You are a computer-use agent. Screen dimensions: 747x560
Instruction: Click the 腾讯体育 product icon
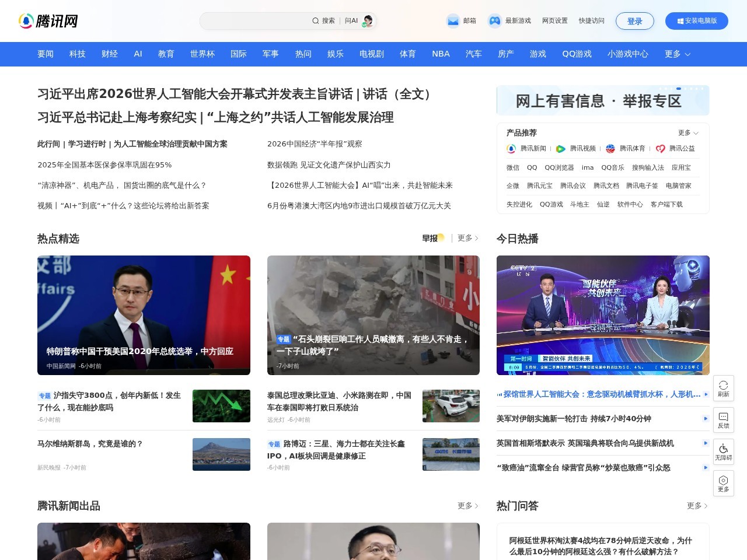(610, 149)
